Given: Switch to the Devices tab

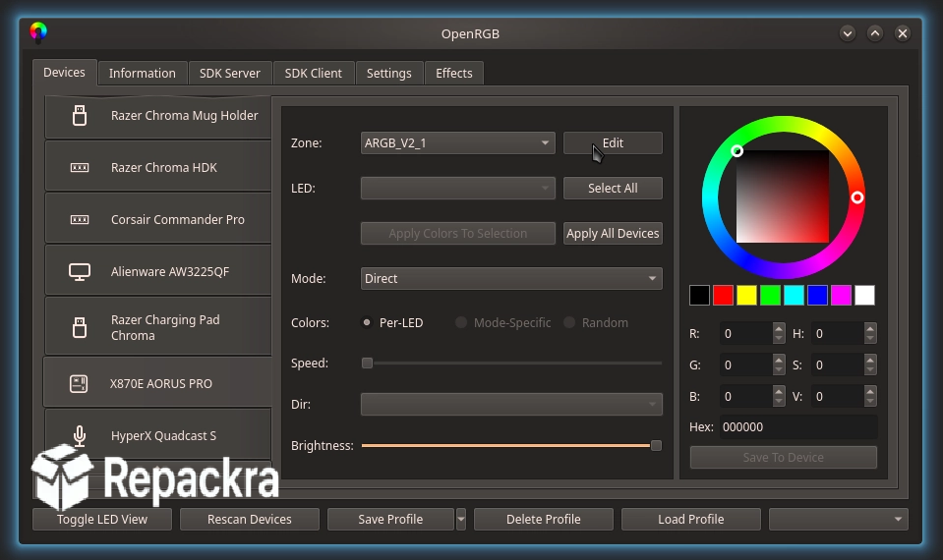Looking at the screenshot, I should pos(64,73).
